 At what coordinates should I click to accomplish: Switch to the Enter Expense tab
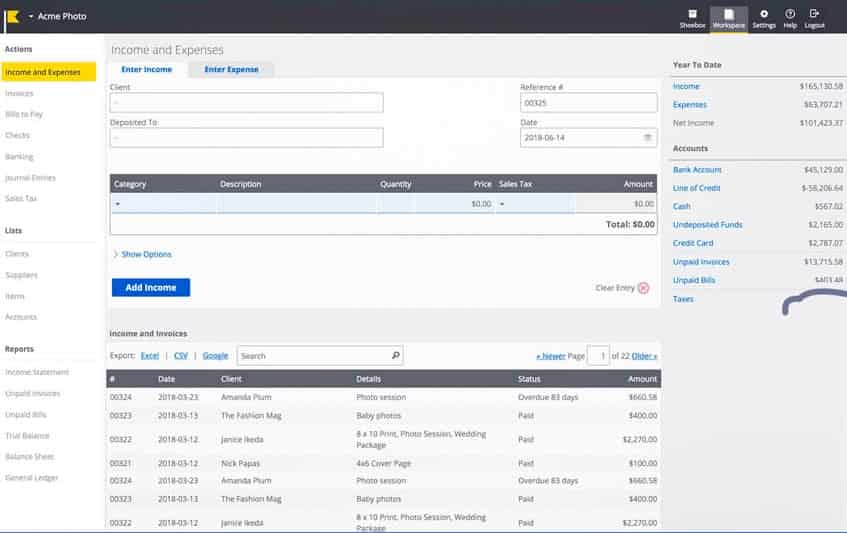tap(231, 70)
